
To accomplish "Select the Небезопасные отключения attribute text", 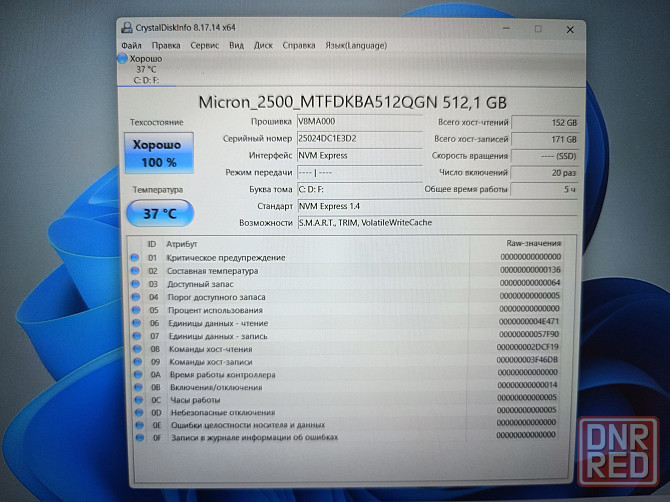I will click(x=223, y=412).
